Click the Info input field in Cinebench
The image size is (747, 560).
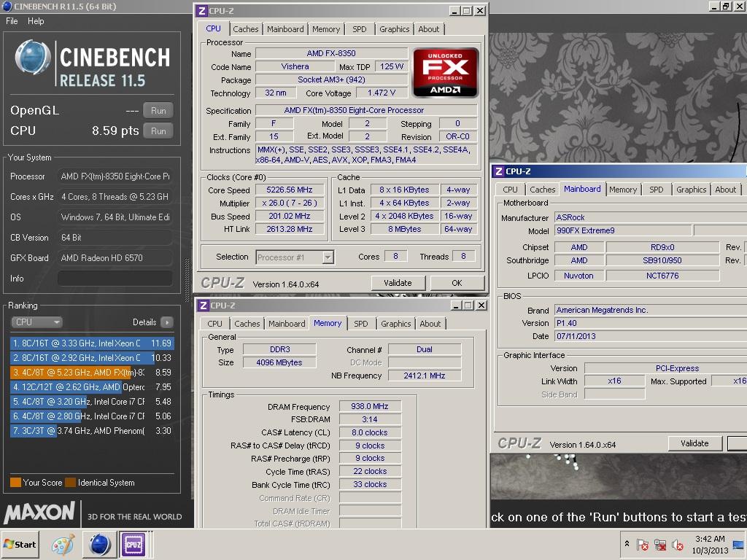(115, 279)
